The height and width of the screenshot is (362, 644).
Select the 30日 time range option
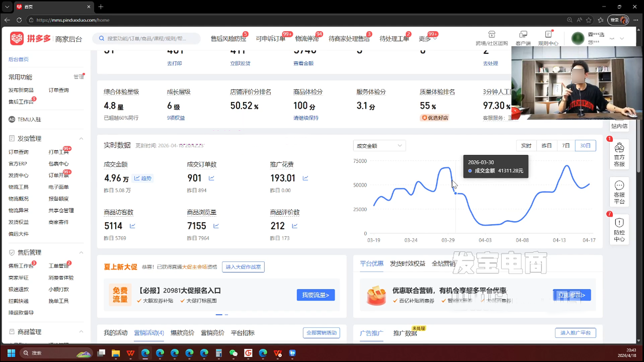585,146
